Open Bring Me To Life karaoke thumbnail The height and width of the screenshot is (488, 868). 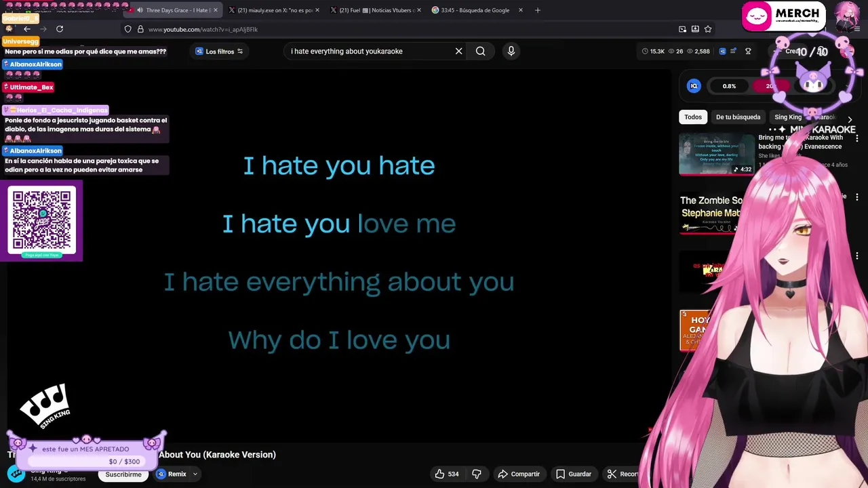717,155
